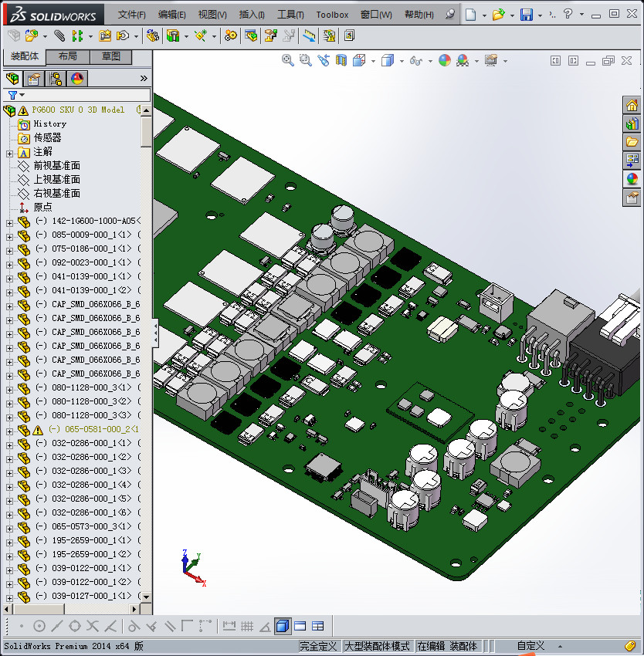Open the 工具(T) menu
644x656 pixels.
pos(290,15)
